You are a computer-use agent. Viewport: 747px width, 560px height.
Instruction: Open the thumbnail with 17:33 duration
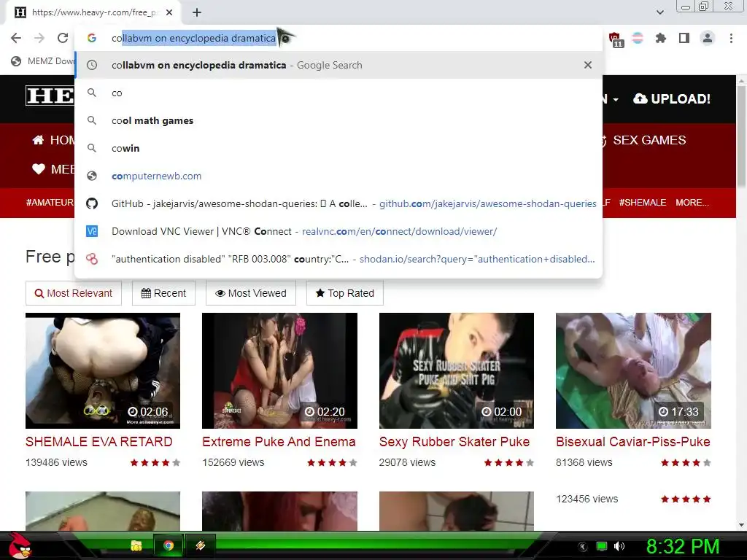click(x=633, y=370)
